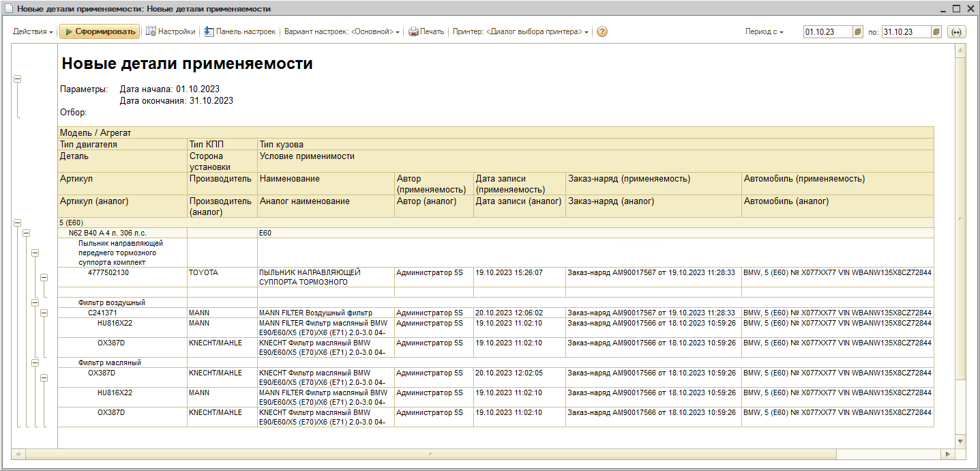The width and height of the screenshot is (980, 471).
Task: Click the Отбор: label
Action: pyautogui.click(x=74, y=112)
